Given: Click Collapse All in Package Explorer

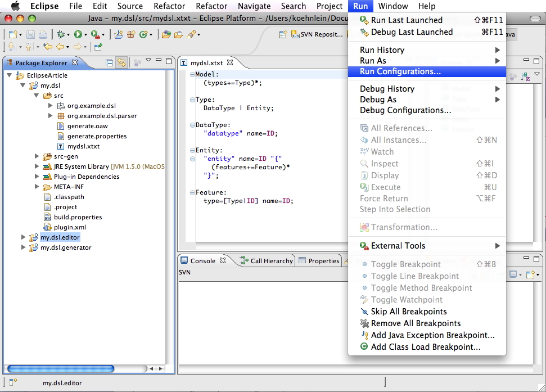Looking at the screenshot, I should [109, 62].
